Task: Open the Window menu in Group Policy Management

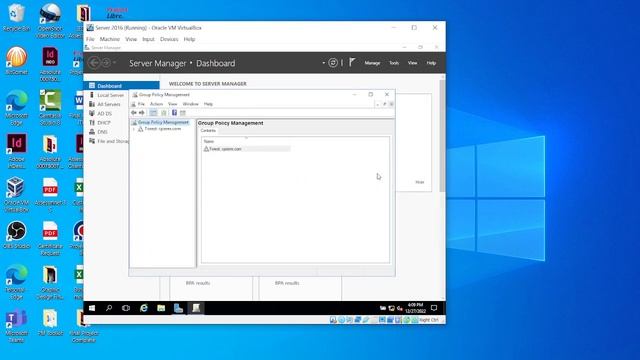Action: 190,104
